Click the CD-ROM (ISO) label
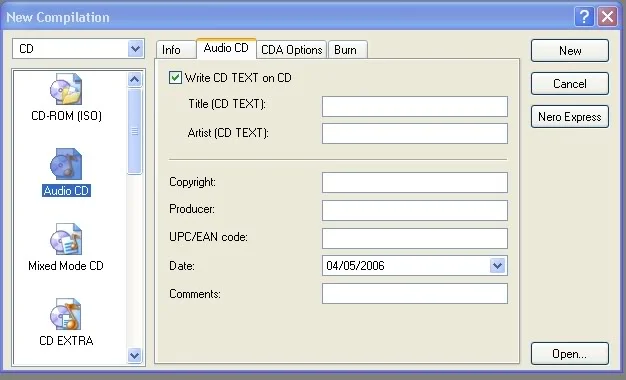 66,116
